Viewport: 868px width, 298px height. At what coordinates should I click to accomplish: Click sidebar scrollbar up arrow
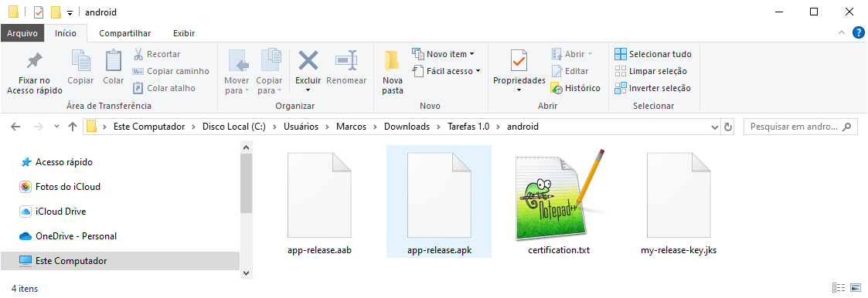[x=247, y=147]
